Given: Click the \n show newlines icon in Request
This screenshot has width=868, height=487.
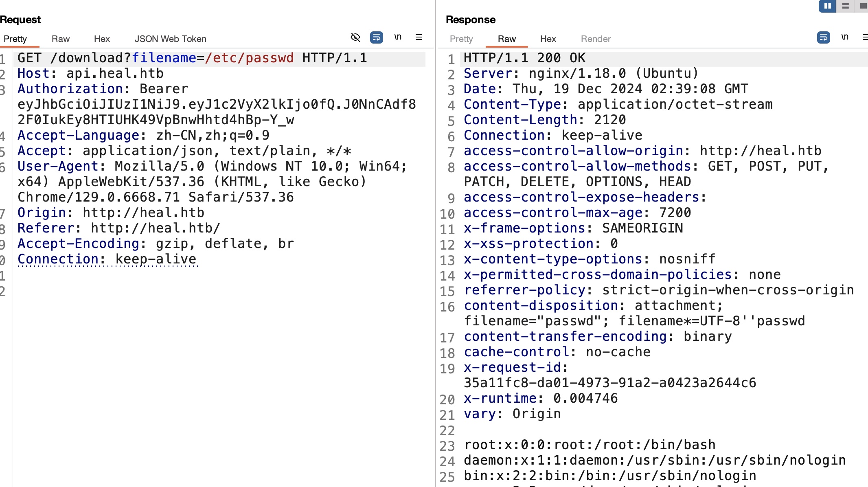Looking at the screenshot, I should coord(398,37).
